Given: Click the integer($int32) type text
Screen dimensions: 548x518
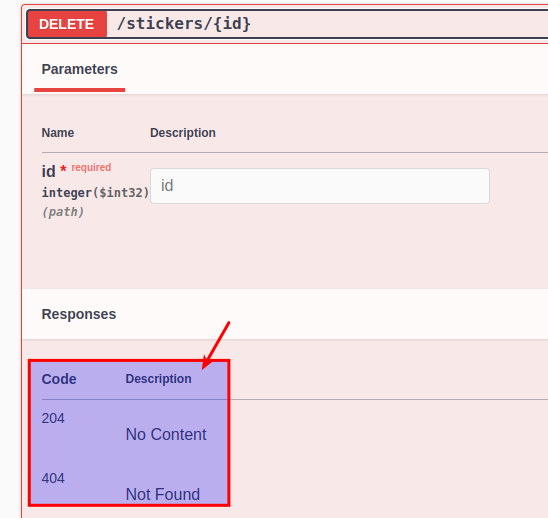Looking at the screenshot, I should pyautogui.click(x=95, y=193).
